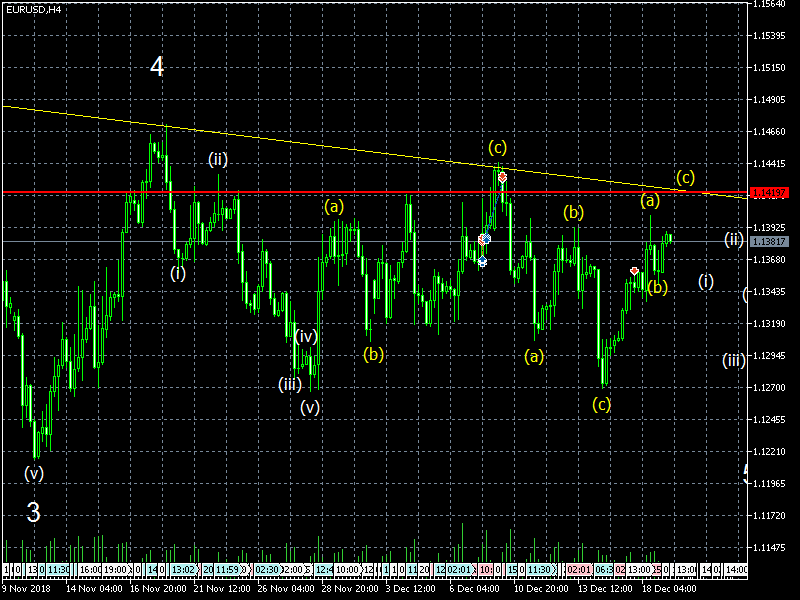Open the 10:00 calendar event marker
This screenshot has width=800, height=600.
pos(348,569)
